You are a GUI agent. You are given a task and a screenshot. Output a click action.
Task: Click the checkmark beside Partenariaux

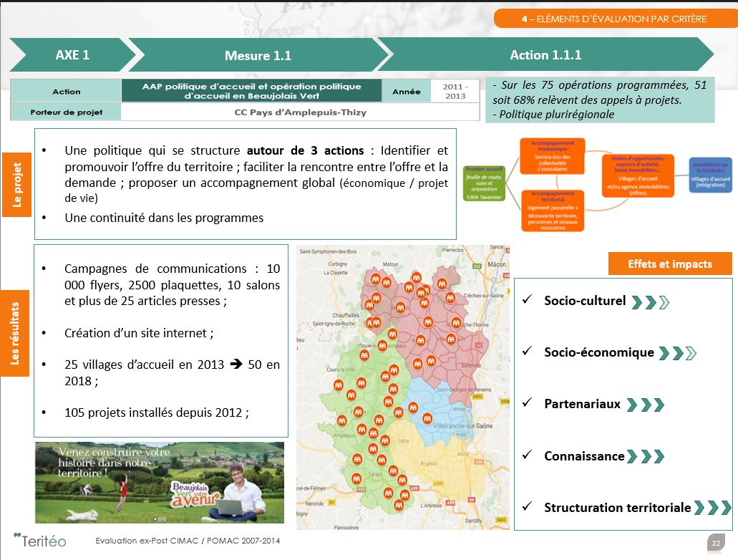pyautogui.click(x=528, y=404)
